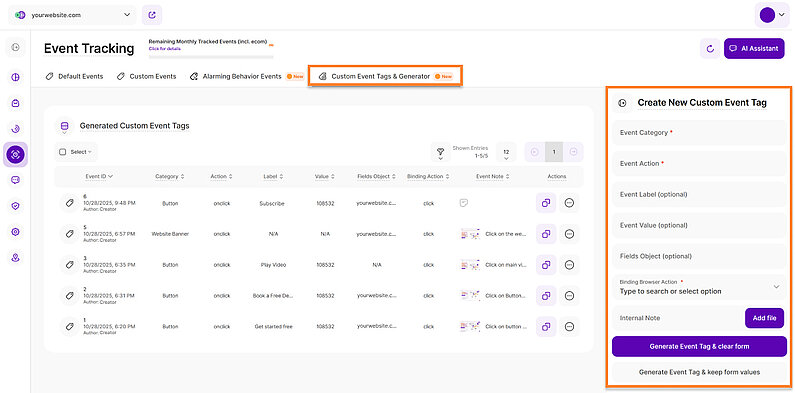Click the tag icon of event 6 row

click(x=69, y=203)
